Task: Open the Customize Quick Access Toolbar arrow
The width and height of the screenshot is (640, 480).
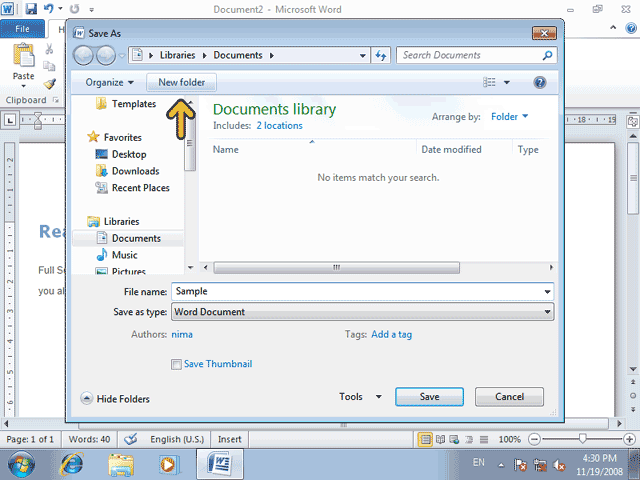Action: [x=91, y=9]
